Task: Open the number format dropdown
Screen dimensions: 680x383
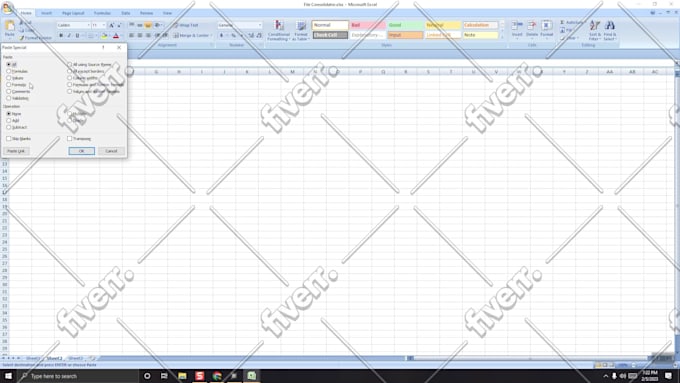Action: pos(260,25)
